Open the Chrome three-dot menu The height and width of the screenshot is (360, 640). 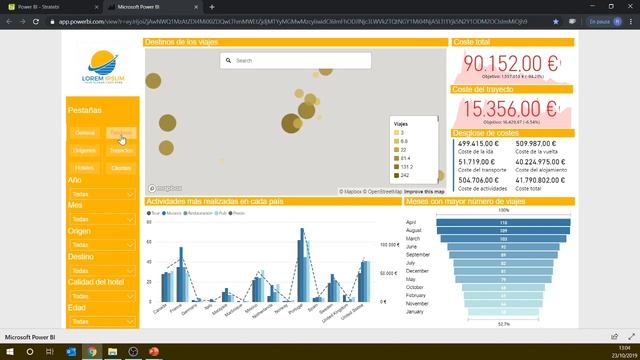(x=631, y=21)
